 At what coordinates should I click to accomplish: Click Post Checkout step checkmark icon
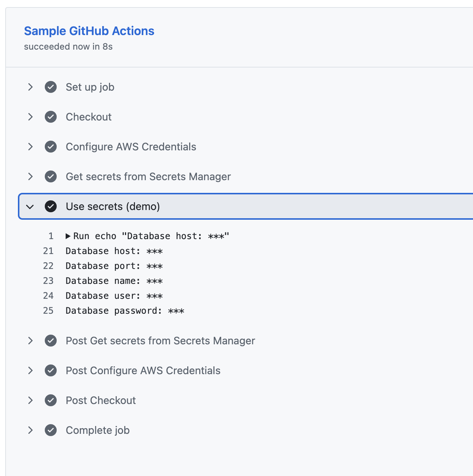click(x=51, y=400)
